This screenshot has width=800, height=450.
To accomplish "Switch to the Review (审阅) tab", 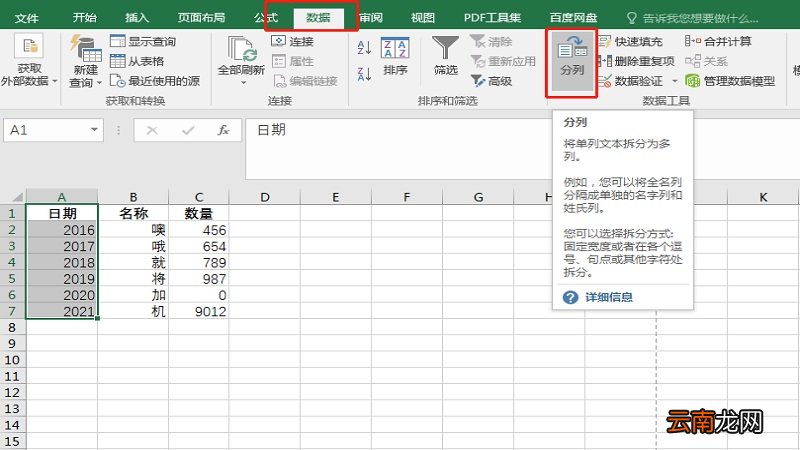I will click(x=371, y=18).
